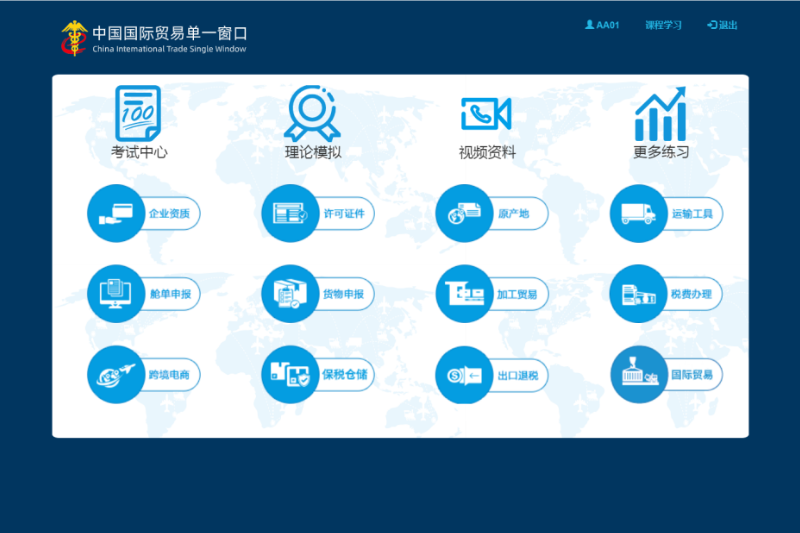The width and height of the screenshot is (800, 533).
Task: Click the 企业资质 round icon
Action: (x=116, y=213)
